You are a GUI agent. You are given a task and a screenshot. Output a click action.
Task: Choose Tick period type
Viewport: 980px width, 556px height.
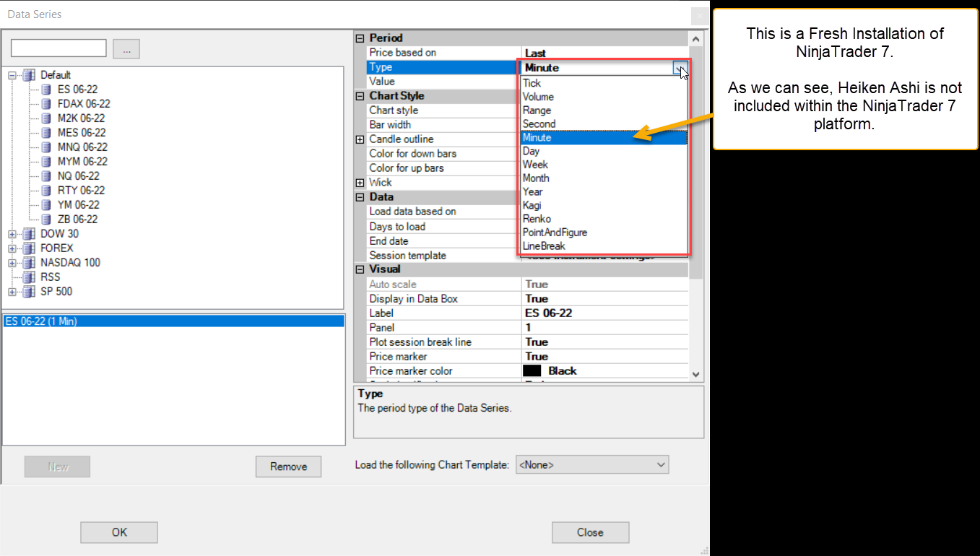click(x=604, y=83)
